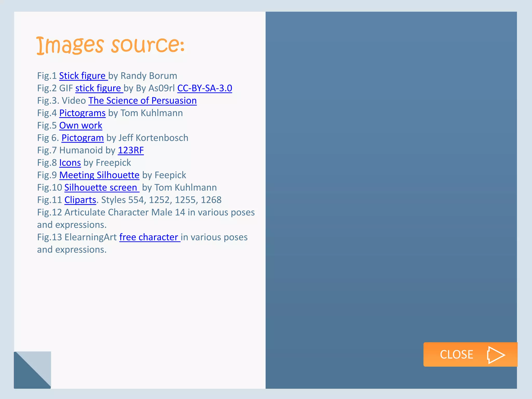Screen dimensions: 532x399
Task: Follow the Silhouette screen link
Action: (101, 188)
